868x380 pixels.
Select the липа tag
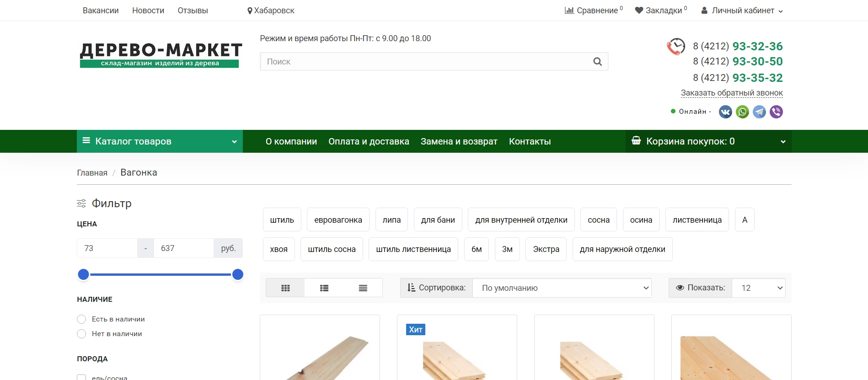pos(391,220)
